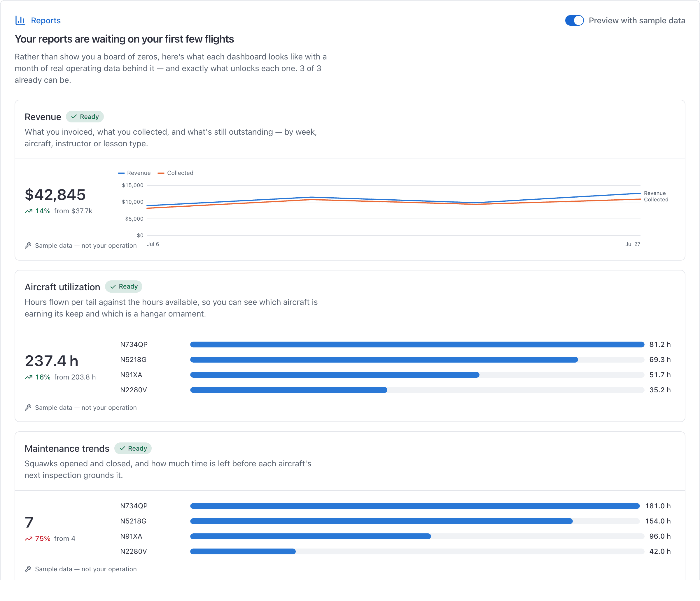Click the N2280V maintenance hours bar
The width and height of the screenshot is (700, 601).
[417, 551]
